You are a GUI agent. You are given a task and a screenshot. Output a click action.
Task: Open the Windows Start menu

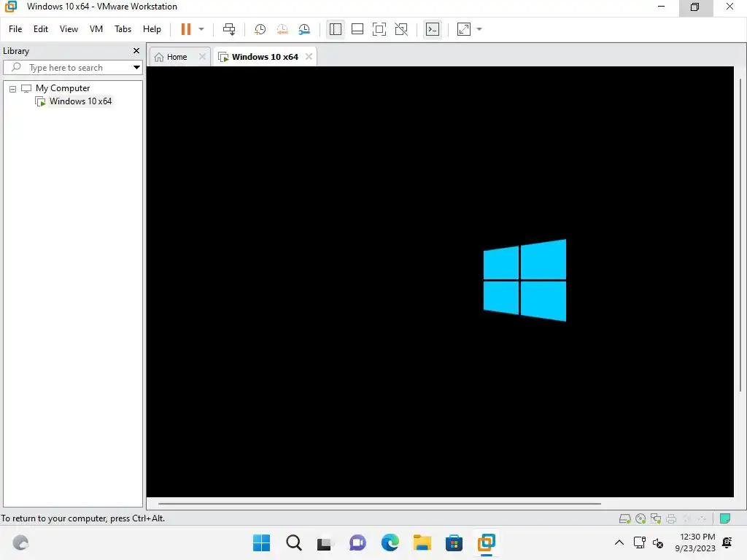pyautogui.click(x=262, y=542)
